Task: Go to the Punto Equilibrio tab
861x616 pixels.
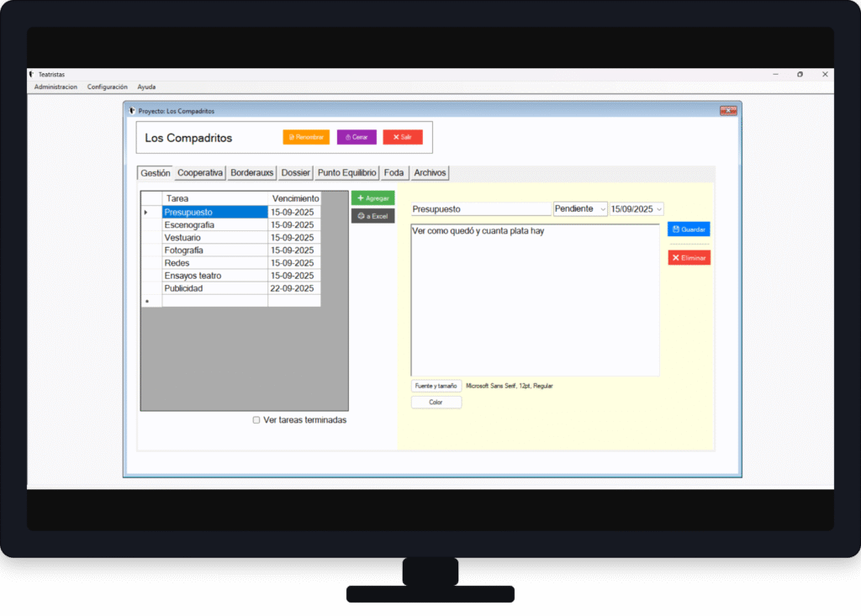Action: [346, 173]
